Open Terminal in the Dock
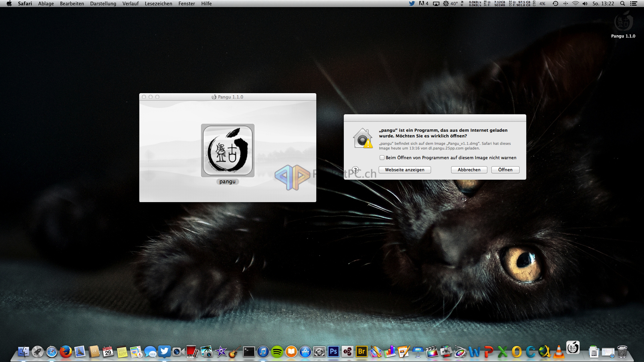This screenshot has width=644, height=362. point(249,352)
